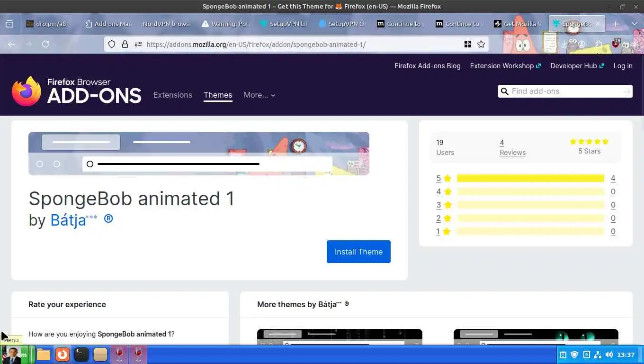This screenshot has width=644, height=364.
Task: Open a new tab with the plus button
Action: click(x=616, y=24)
